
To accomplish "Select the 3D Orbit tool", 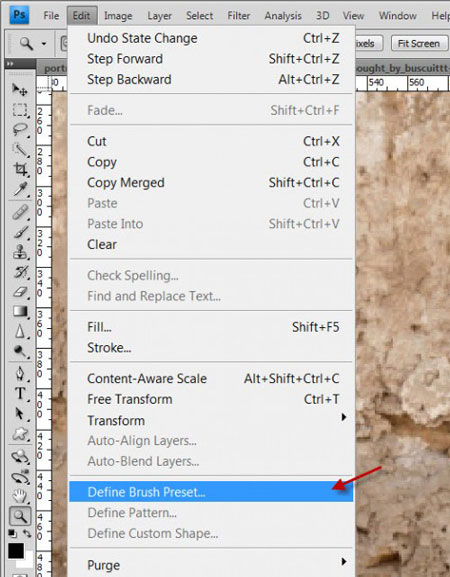I will pyautogui.click(x=20, y=477).
